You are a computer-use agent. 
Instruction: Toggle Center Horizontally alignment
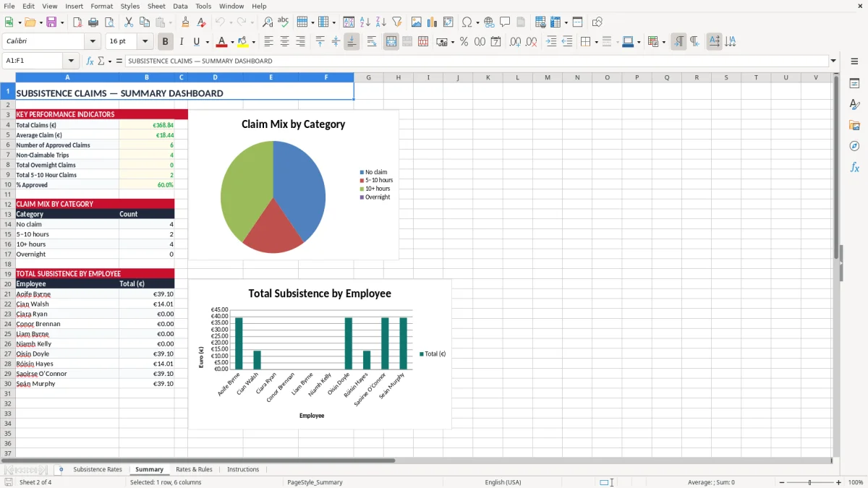(x=284, y=42)
